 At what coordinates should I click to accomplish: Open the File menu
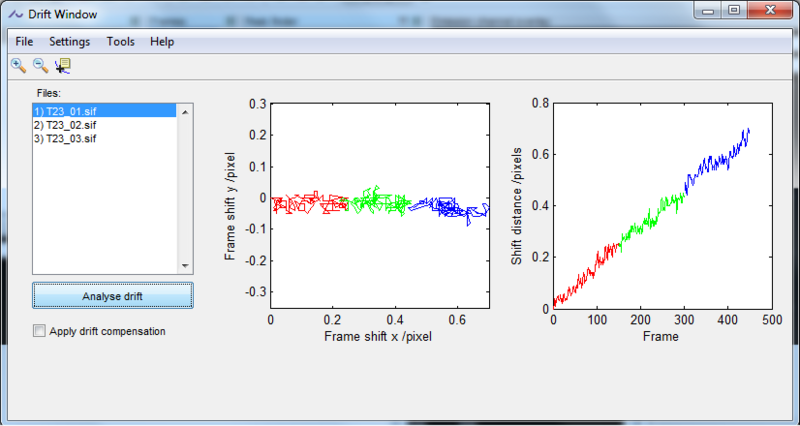tap(24, 42)
